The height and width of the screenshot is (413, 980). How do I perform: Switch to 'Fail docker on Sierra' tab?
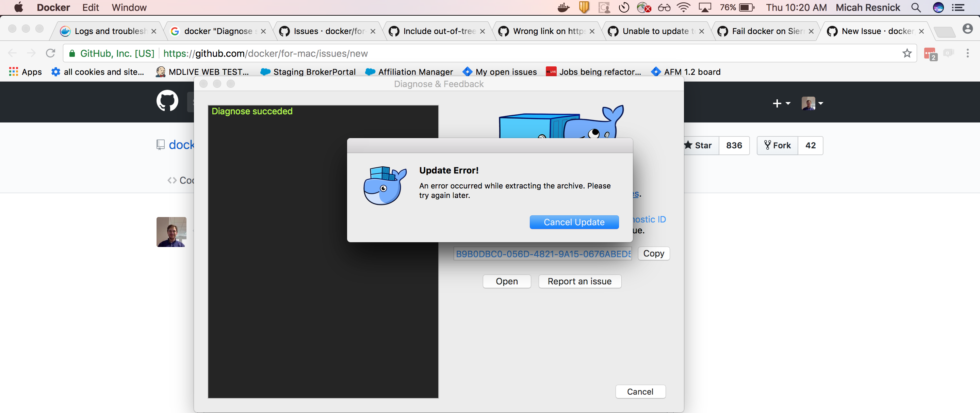765,31
